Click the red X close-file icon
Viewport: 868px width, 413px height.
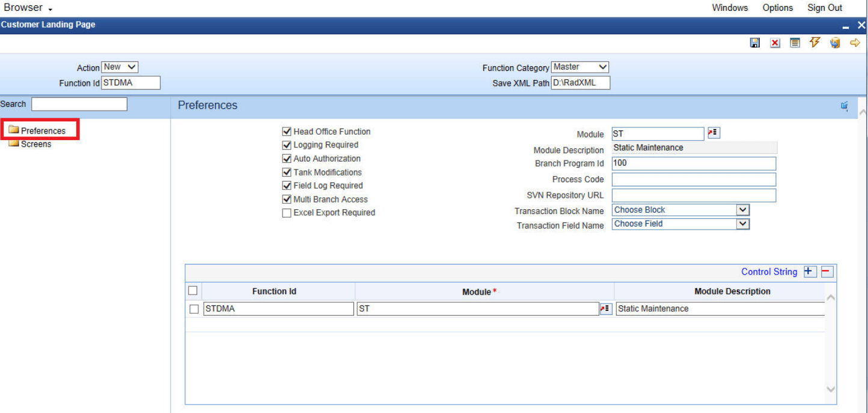775,43
